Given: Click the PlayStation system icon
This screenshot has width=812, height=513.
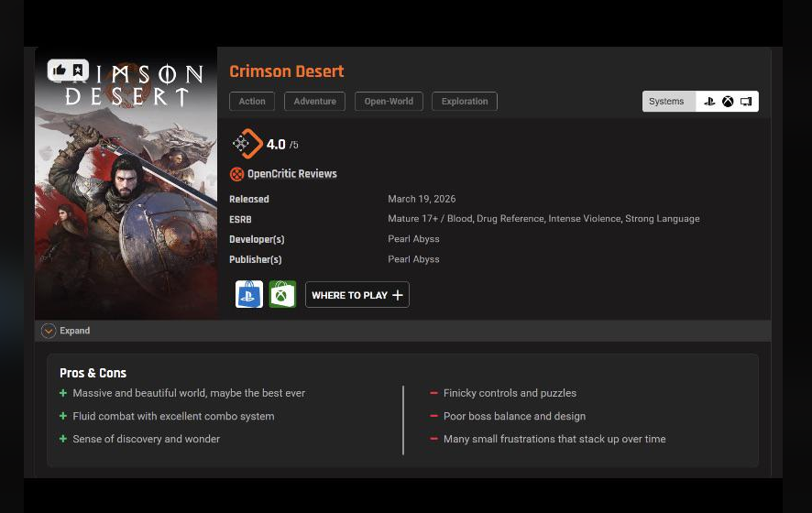Looking at the screenshot, I should pyautogui.click(x=709, y=102).
